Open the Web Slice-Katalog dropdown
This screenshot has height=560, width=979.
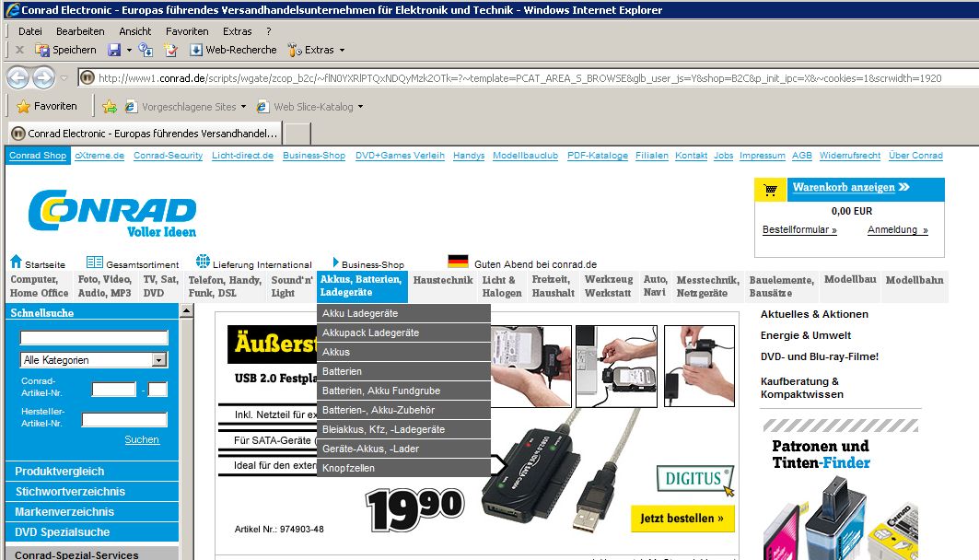tap(360, 107)
